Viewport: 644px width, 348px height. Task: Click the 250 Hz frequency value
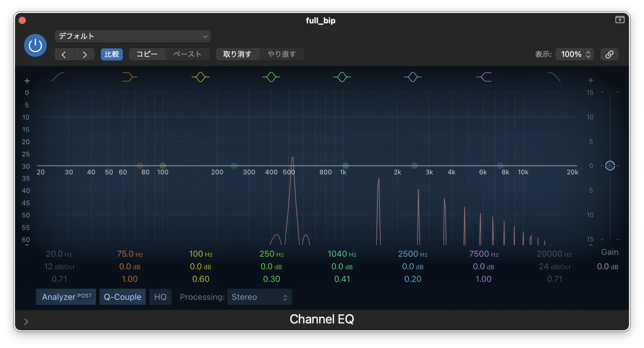[271, 254]
